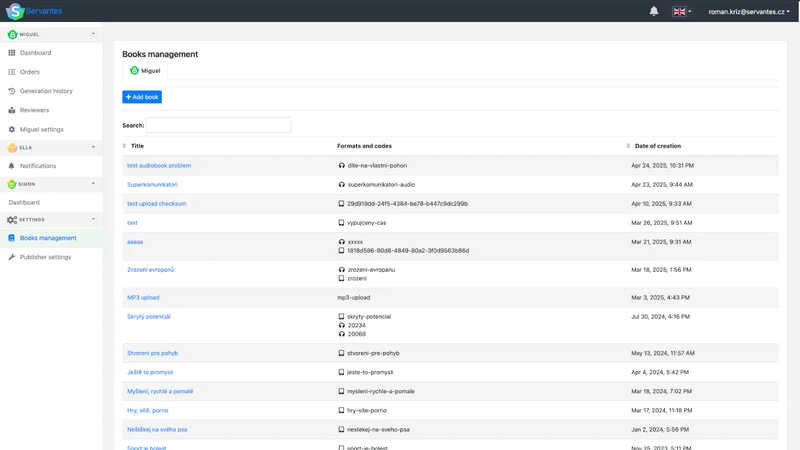The width and height of the screenshot is (800, 450).
Task: Click the Books management book icon
Action: [x=12, y=238]
